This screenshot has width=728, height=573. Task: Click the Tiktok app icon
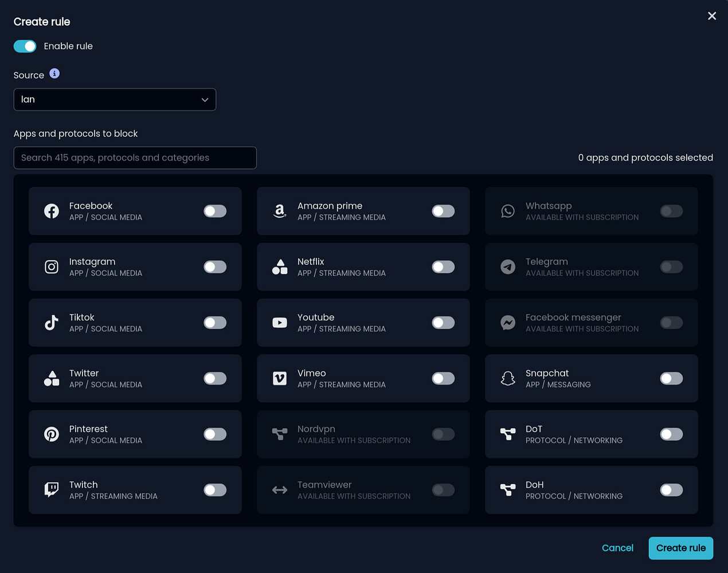[x=52, y=323]
